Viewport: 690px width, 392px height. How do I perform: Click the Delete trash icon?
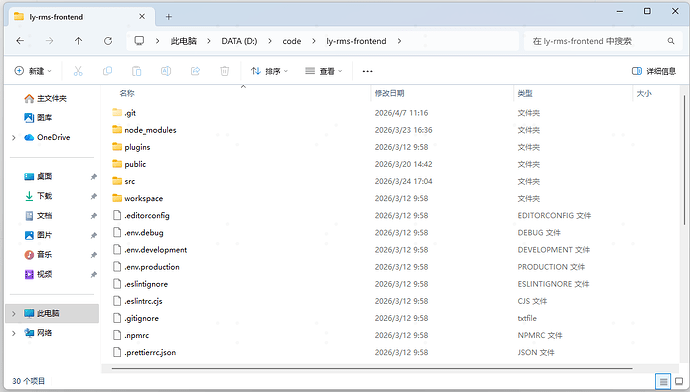[x=224, y=71]
